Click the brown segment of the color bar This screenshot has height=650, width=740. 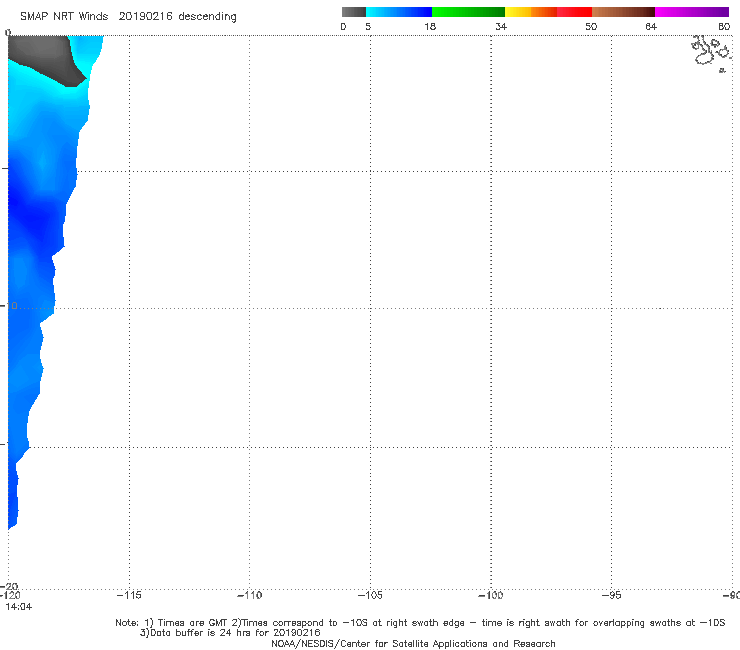point(623,12)
